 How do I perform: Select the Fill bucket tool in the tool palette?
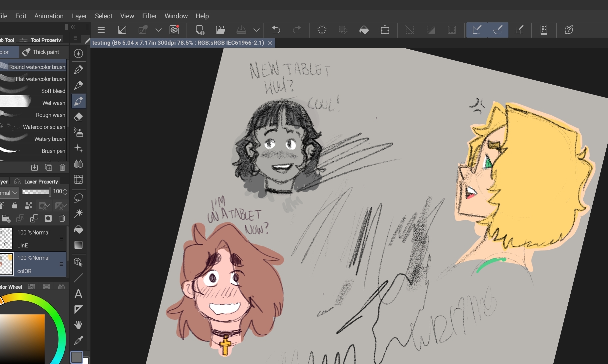(79, 229)
